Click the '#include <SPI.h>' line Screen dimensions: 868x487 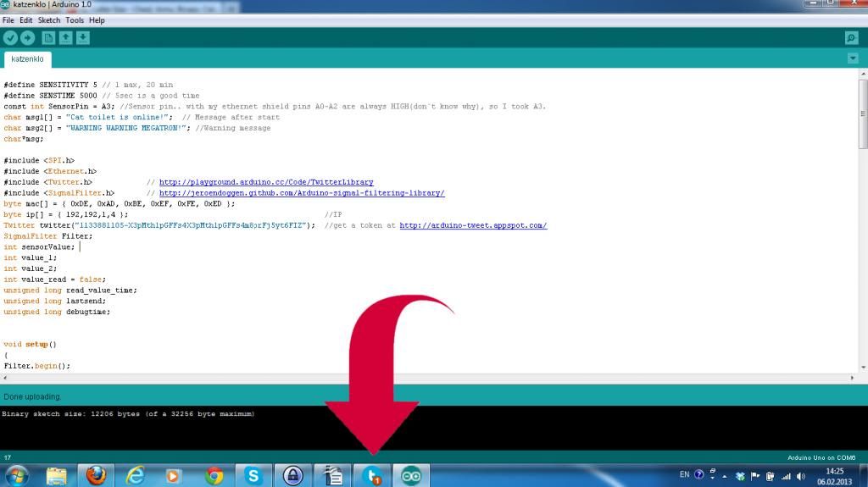point(39,160)
